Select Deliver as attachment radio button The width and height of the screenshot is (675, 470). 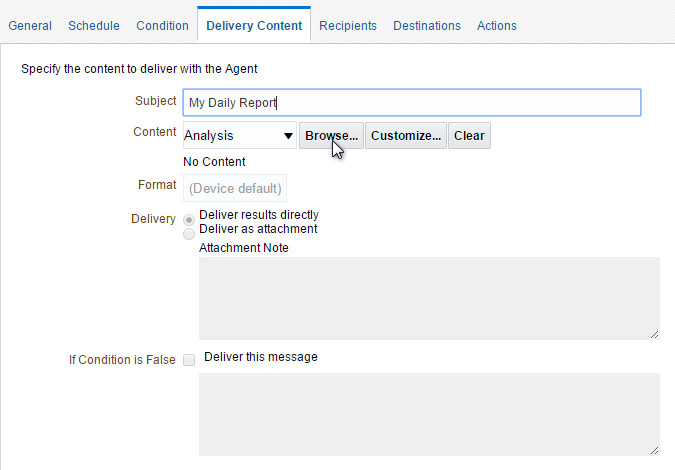[x=189, y=234]
